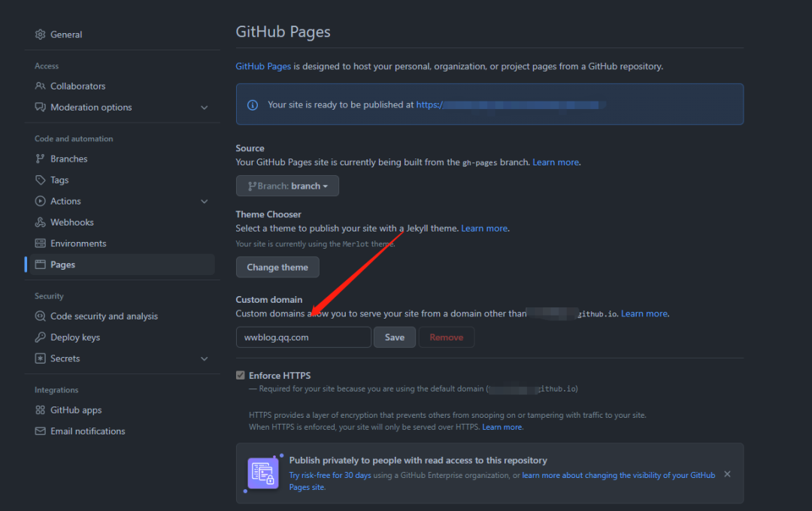Click the Moderation options comment icon
Screen dimensions: 812x511
(x=40, y=107)
